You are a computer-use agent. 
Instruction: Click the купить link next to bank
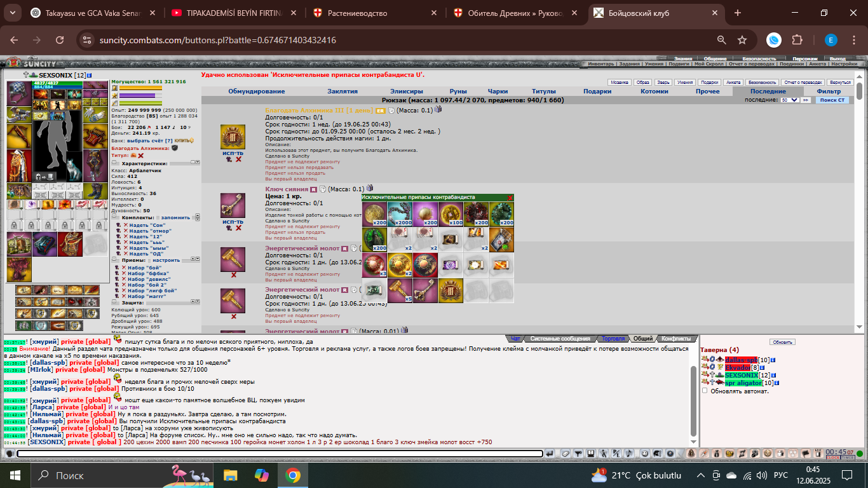(x=183, y=140)
